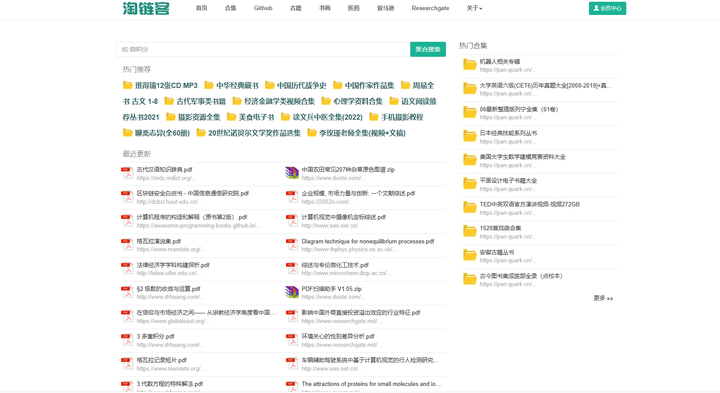Focus the search input field
This screenshot has width=720, height=393.
coord(263,49)
